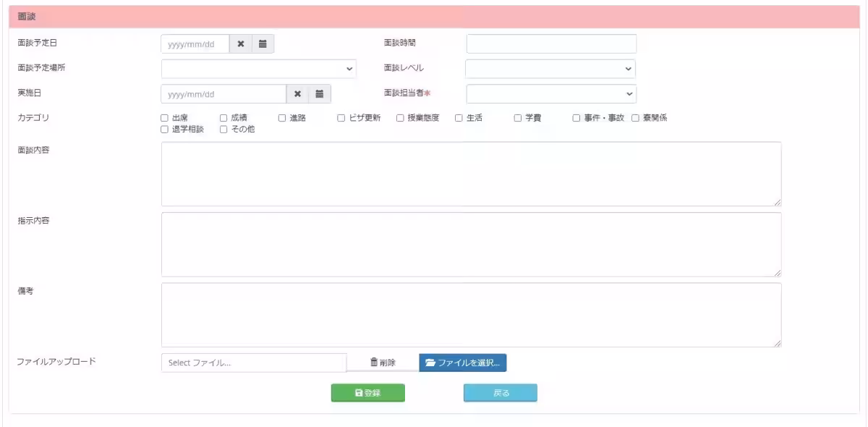
Task: Open the 面談担当者 dropdown list
Action: pos(550,94)
